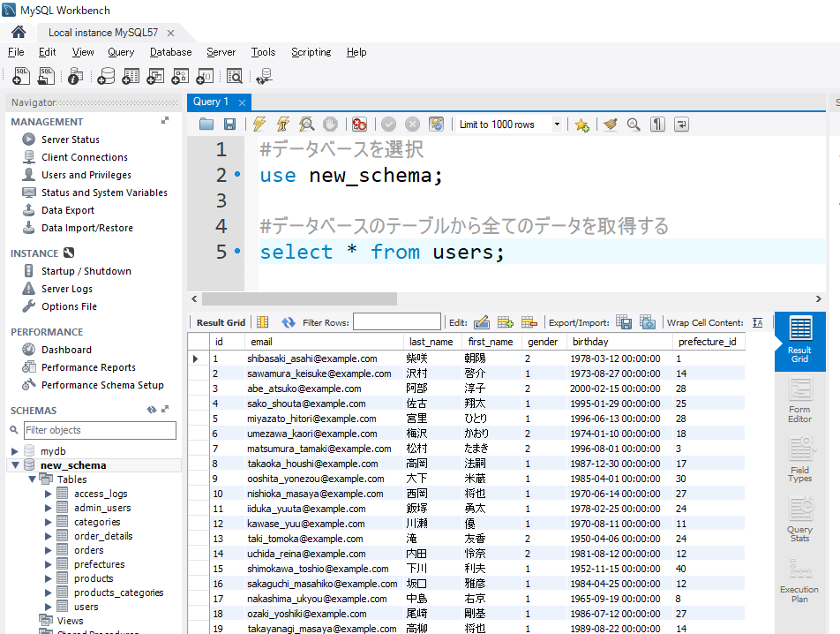Expand the order_details table

tap(49, 536)
